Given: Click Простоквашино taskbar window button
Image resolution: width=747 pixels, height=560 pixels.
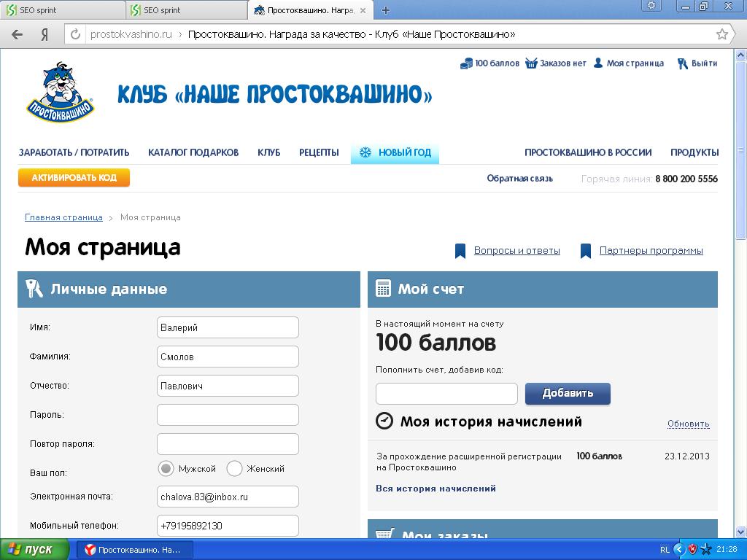Looking at the screenshot, I should [134, 550].
